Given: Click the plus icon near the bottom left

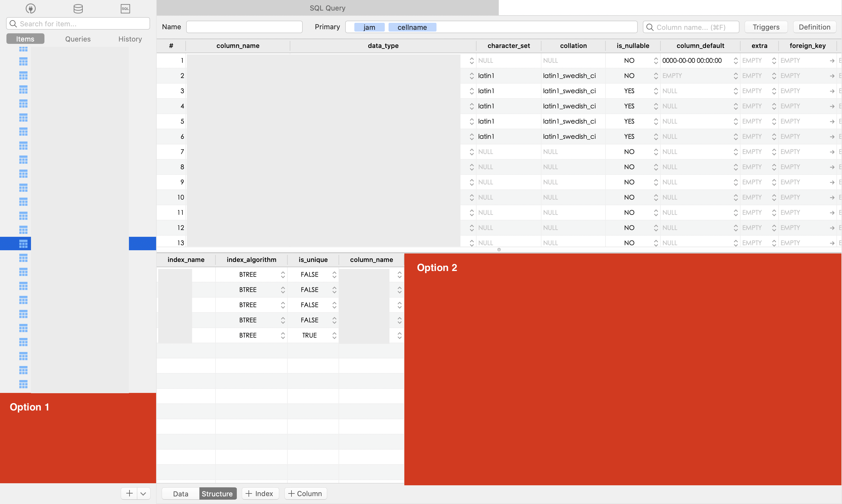Looking at the screenshot, I should point(129,493).
